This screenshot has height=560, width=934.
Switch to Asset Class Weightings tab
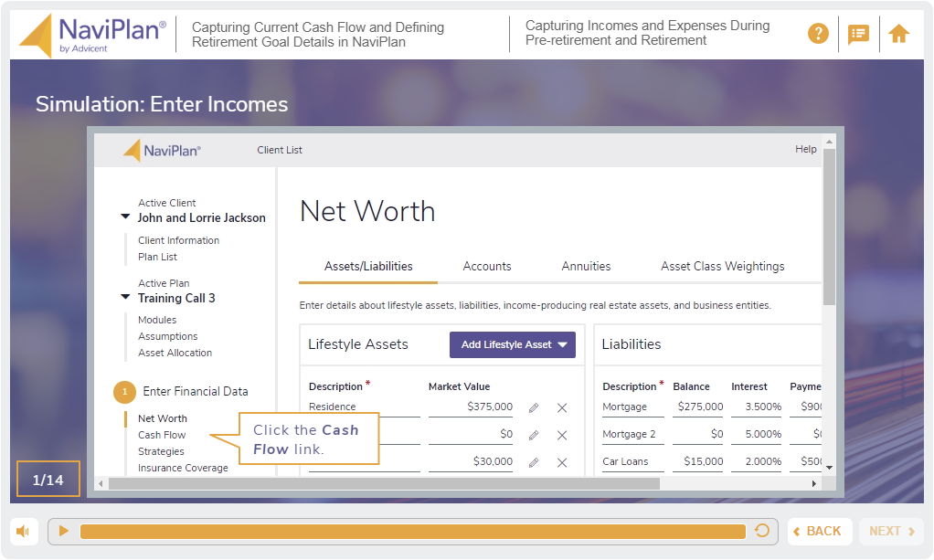point(722,267)
